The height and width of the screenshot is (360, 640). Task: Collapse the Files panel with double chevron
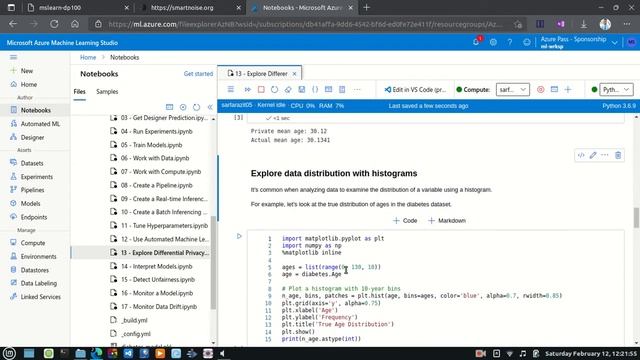[210, 107]
